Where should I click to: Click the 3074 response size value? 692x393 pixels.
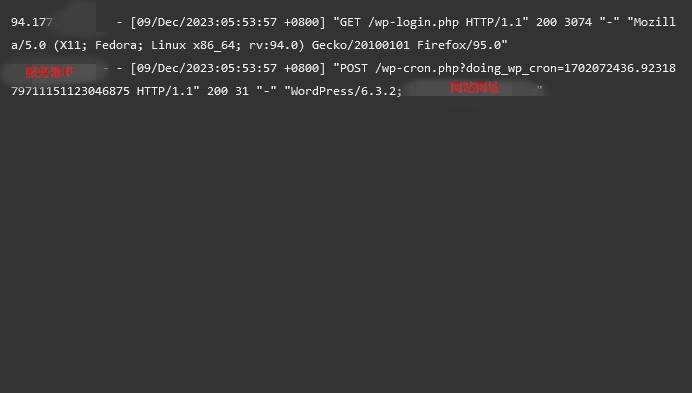pos(578,22)
